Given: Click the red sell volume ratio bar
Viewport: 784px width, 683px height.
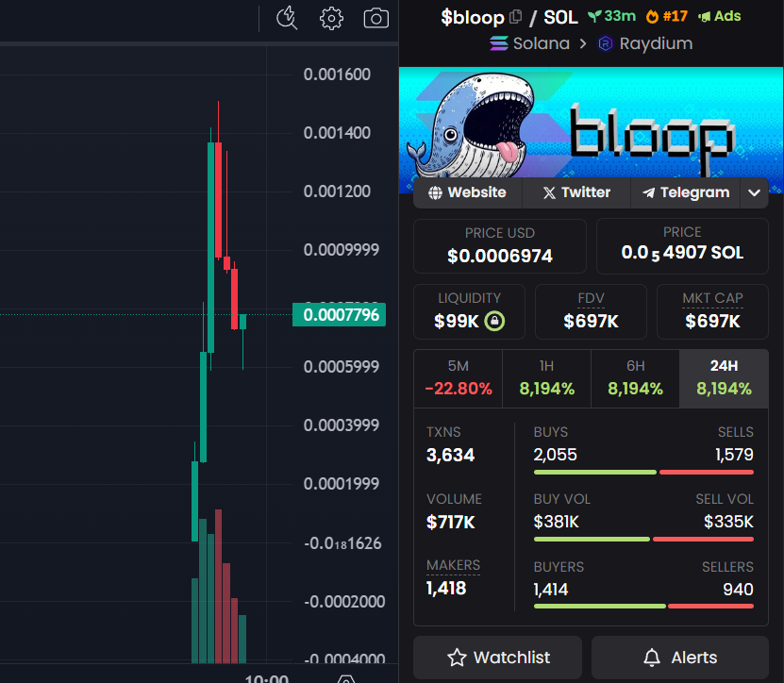Looking at the screenshot, I should pyautogui.click(x=703, y=539).
